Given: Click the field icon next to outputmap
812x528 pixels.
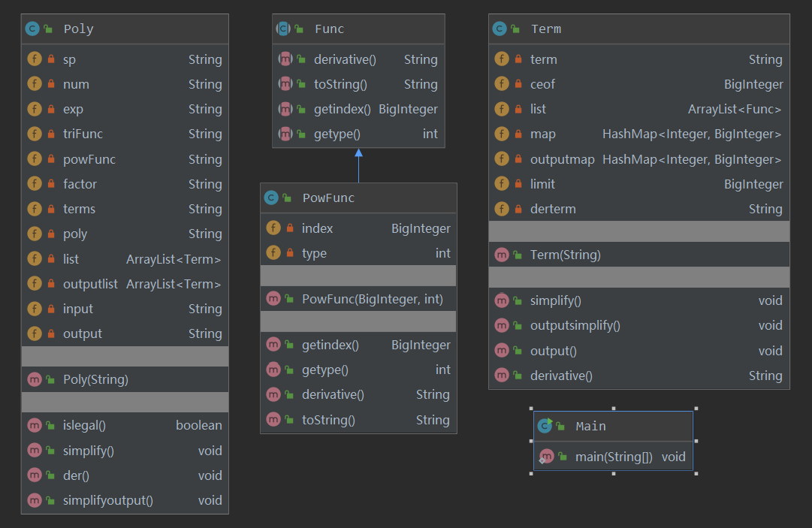Looking at the screenshot, I should (502, 159).
